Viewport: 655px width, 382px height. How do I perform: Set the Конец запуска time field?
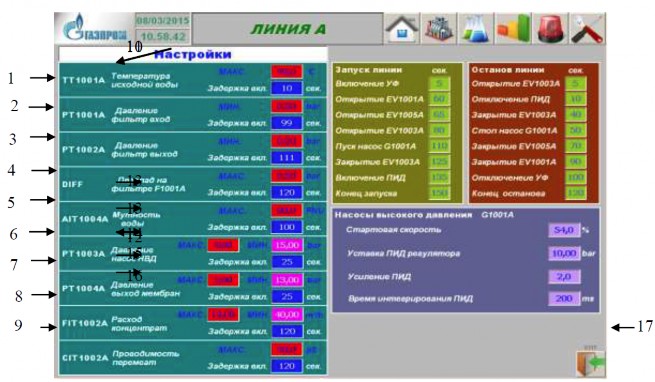(439, 193)
